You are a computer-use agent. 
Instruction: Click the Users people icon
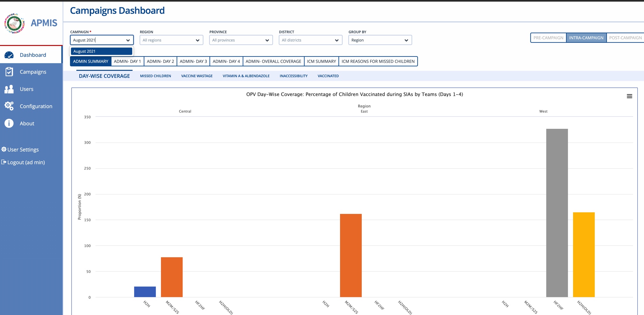coord(9,89)
